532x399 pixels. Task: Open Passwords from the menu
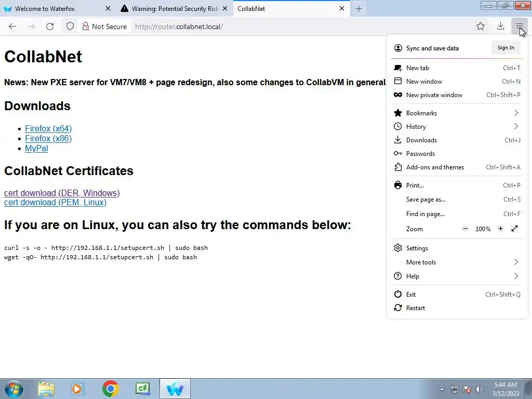457,154
